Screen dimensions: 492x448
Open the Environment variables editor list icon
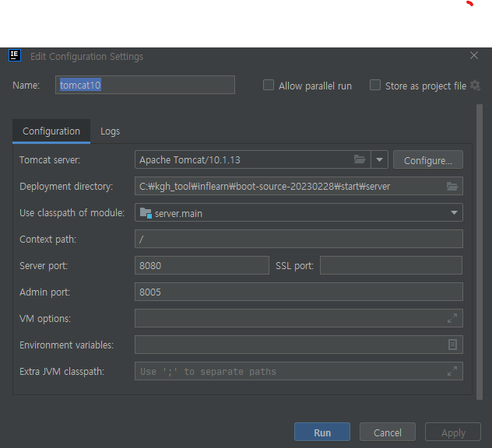(x=452, y=345)
